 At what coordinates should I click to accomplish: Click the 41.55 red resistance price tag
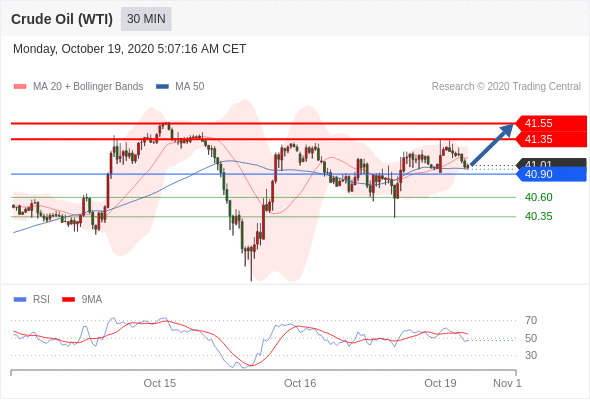point(551,123)
